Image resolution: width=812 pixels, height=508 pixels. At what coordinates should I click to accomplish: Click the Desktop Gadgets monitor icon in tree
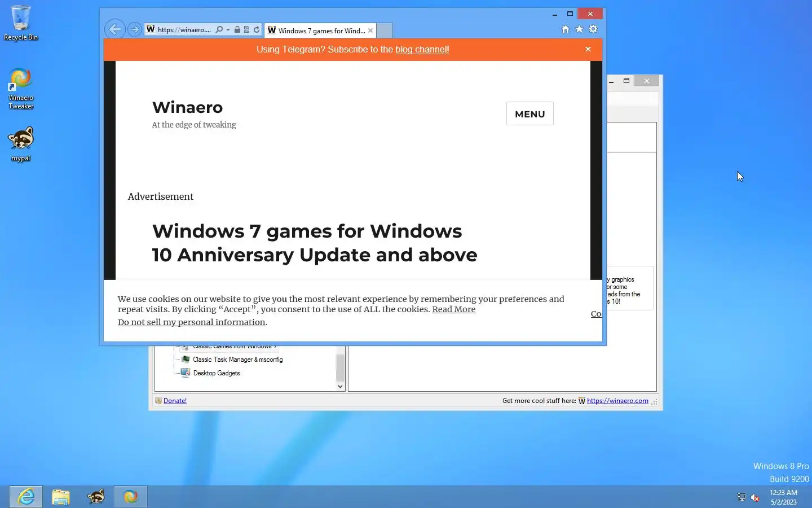[x=186, y=373]
